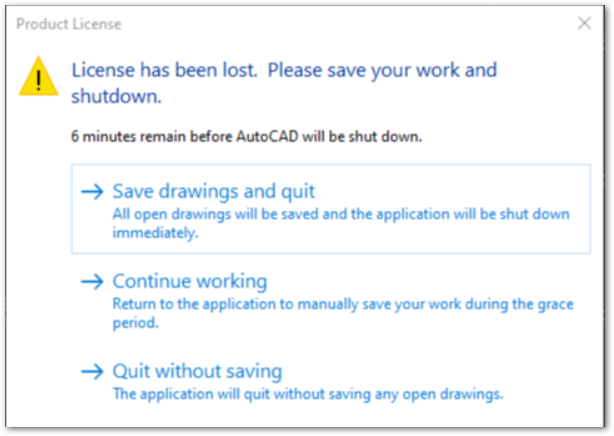Click the word immediately under the save option
This screenshot has height=436, width=614.
click(x=155, y=233)
